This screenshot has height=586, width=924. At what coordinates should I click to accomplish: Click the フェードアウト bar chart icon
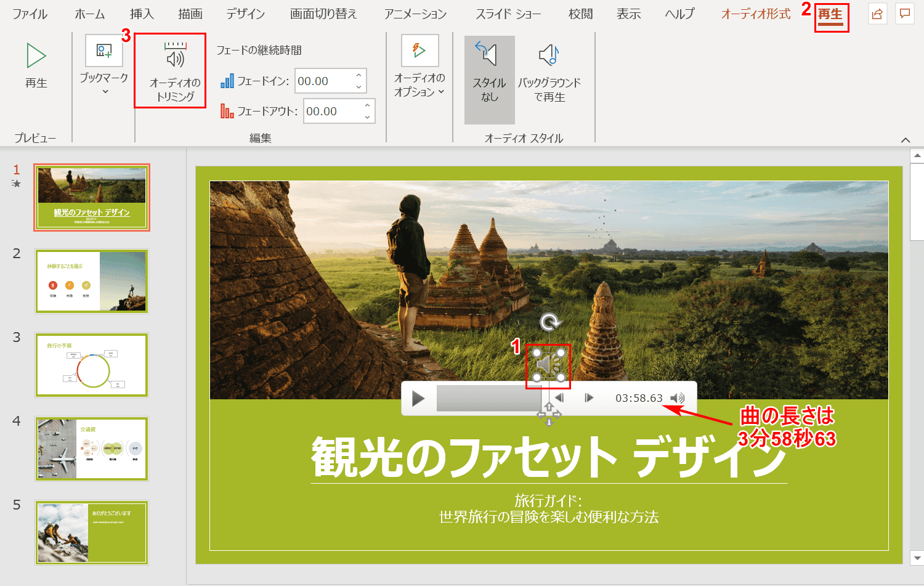point(227,111)
